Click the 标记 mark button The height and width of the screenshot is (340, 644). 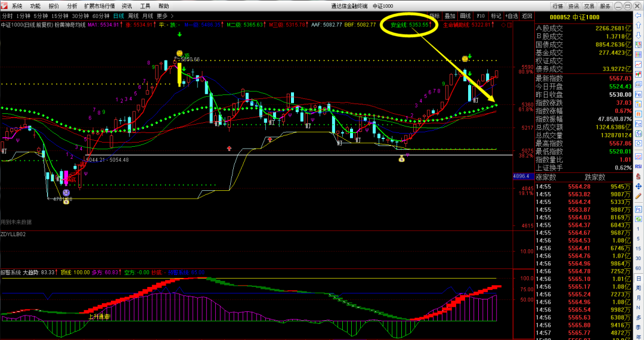click(496, 16)
